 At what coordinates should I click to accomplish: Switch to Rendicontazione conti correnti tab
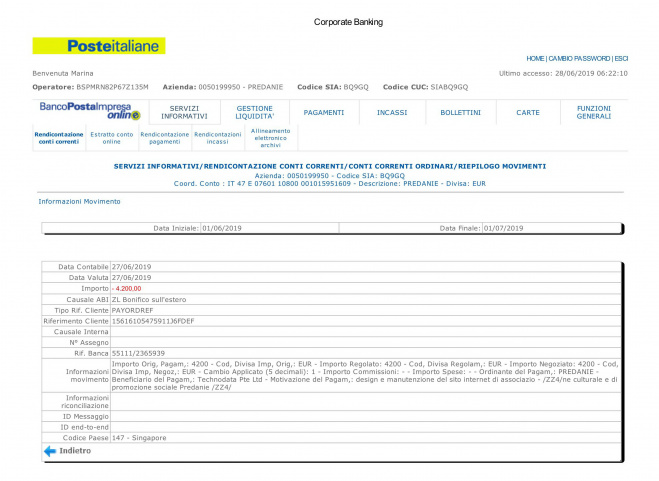58,138
